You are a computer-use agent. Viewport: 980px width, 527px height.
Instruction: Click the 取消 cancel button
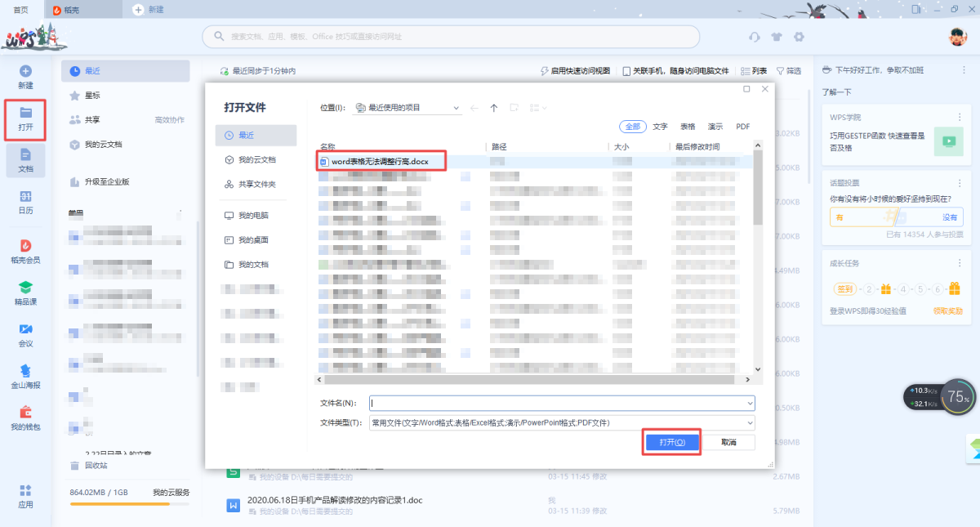[x=728, y=442]
